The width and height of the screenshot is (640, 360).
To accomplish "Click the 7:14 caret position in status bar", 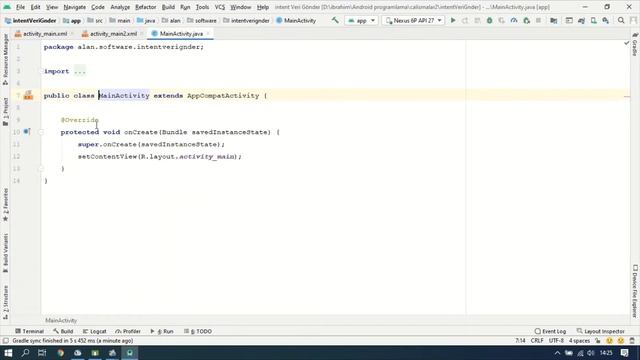I will click(520, 341).
